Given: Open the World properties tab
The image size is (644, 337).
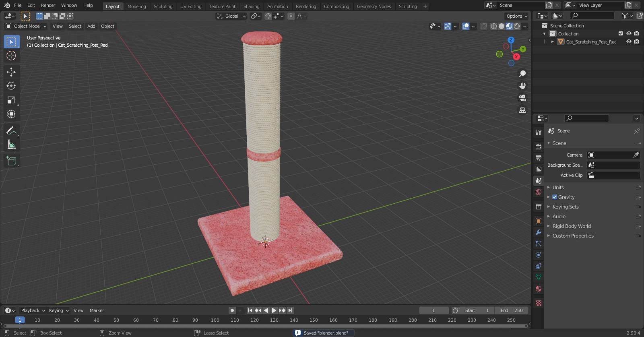Looking at the screenshot, I should point(539,192).
